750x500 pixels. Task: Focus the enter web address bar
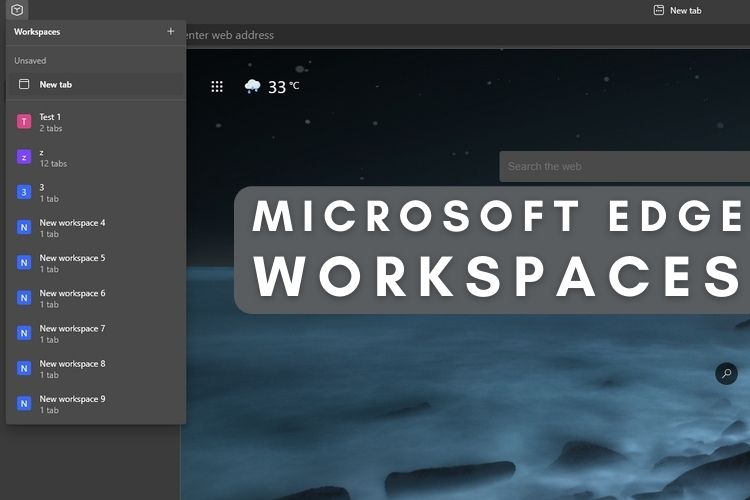click(468, 35)
